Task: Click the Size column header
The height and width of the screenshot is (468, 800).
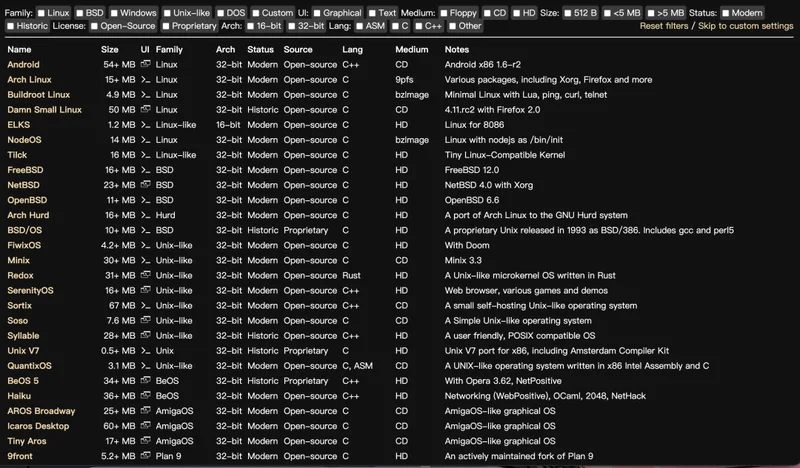Action: (109, 49)
